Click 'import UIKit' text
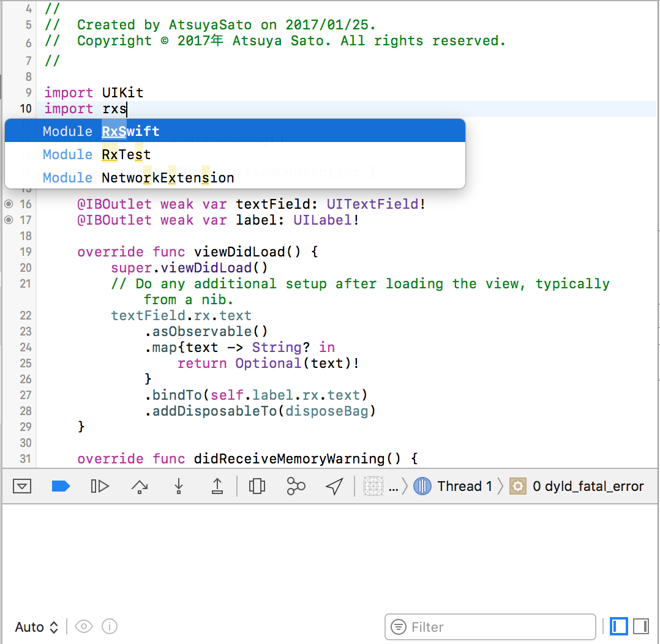This screenshot has height=644, width=660. (94, 92)
